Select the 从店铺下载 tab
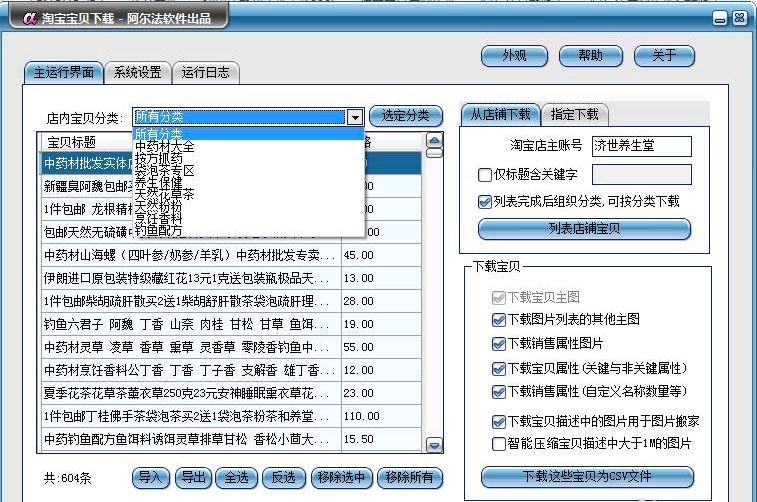This screenshot has width=757, height=502. [x=501, y=115]
